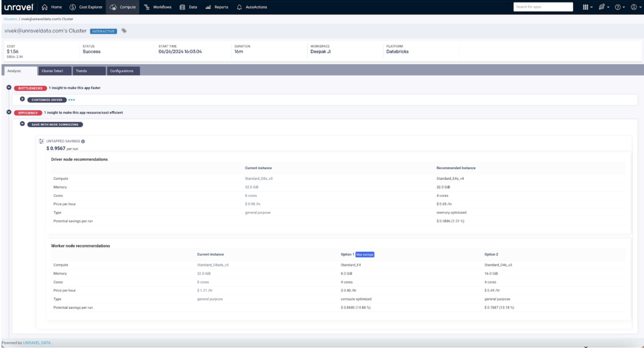Screen dimensions: 644x348
Task: Click the Unravel logo
Action: (19, 7)
